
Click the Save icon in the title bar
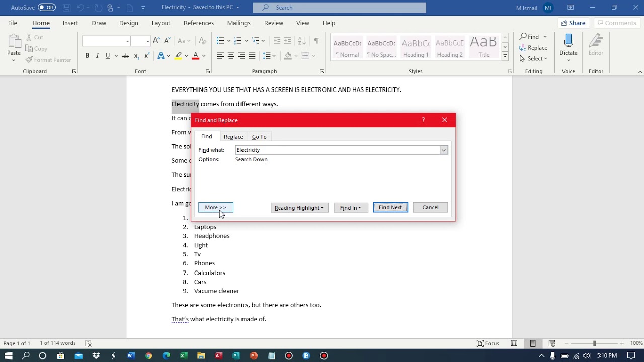click(x=67, y=8)
